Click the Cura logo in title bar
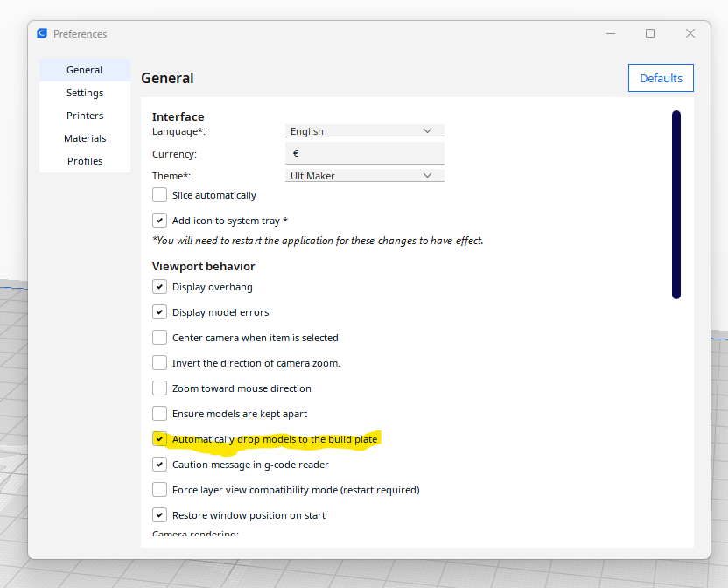Image resolution: width=728 pixels, height=588 pixels. [42, 33]
